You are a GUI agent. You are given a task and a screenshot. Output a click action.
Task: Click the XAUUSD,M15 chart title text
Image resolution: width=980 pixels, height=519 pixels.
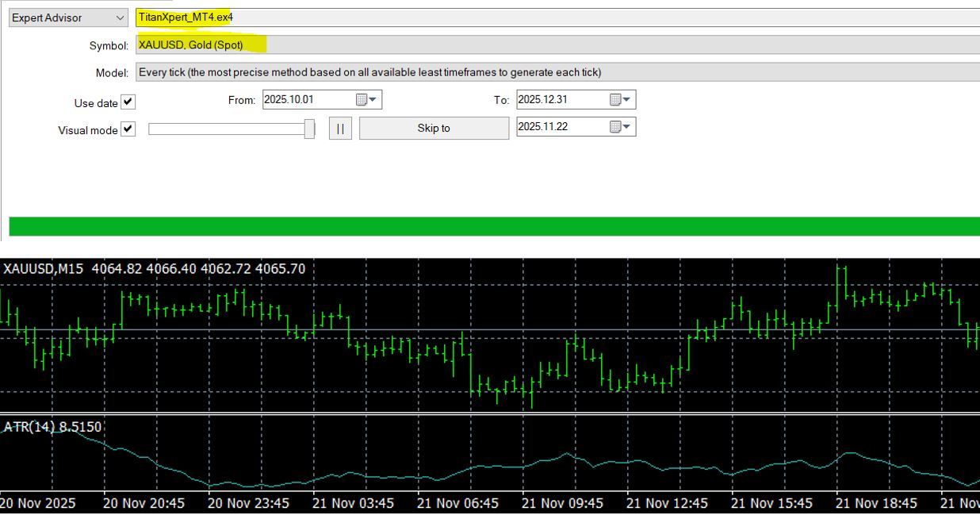click(x=43, y=269)
